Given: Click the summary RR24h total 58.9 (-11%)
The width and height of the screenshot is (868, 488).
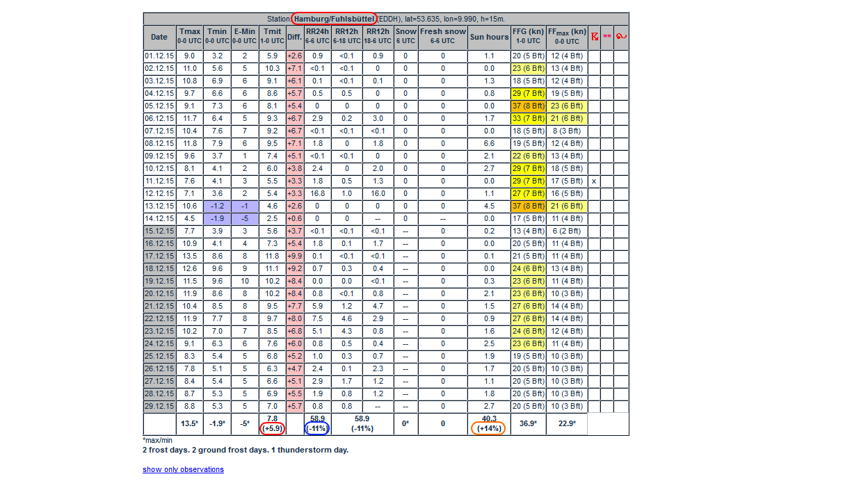Looking at the screenshot, I should pos(317,424).
